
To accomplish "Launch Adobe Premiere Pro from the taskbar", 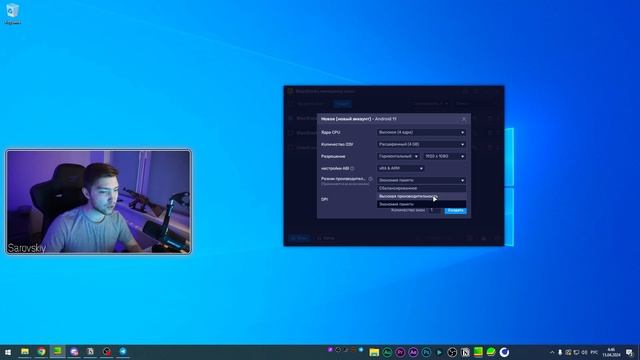I will coord(400,352).
